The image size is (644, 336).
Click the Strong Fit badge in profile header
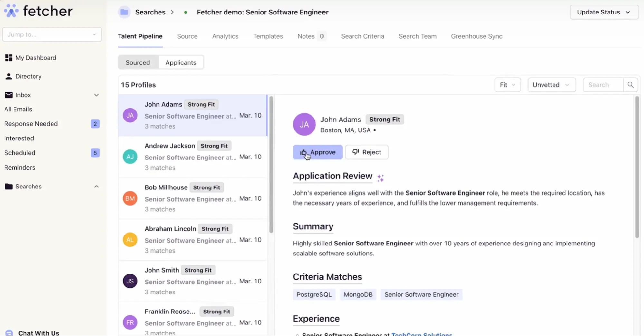click(x=385, y=120)
